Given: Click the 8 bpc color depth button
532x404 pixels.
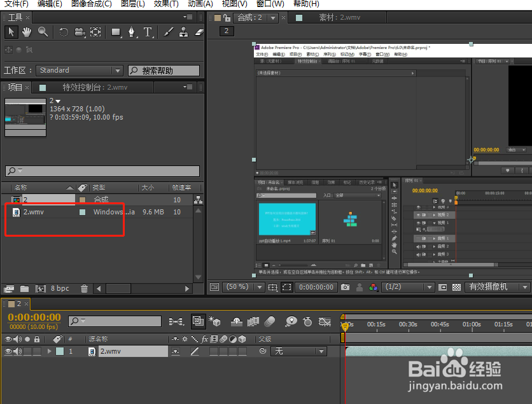Looking at the screenshot, I should click(60, 288).
